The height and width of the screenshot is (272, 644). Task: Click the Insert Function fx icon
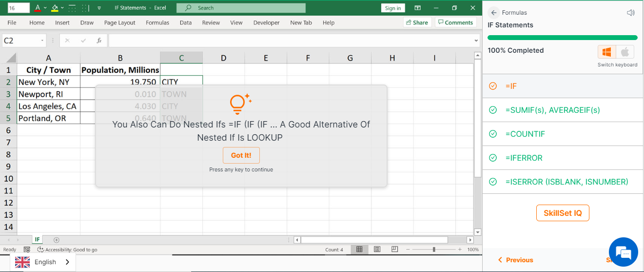99,41
